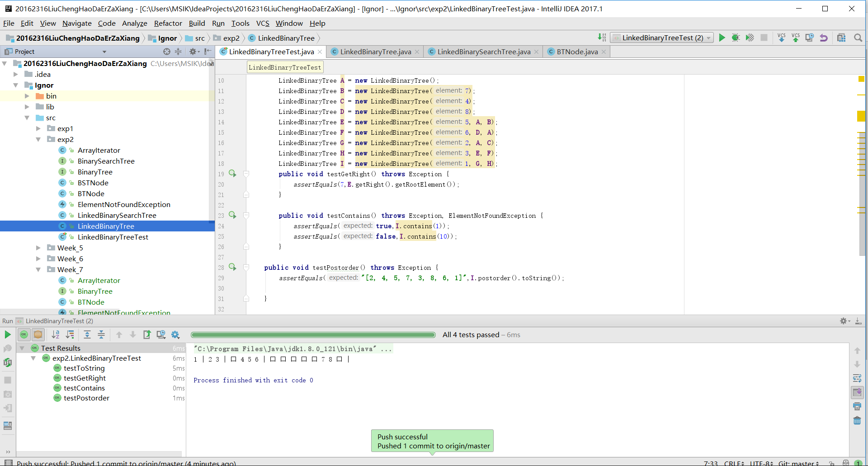Collapse the Test Results tree node

tap(22, 348)
